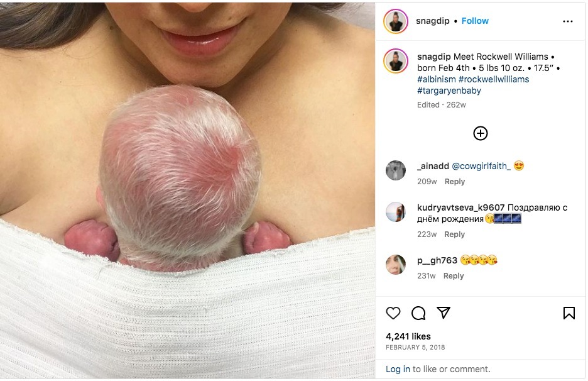Reply to p__gh763's comment
Image resolution: width=588 pixels, height=381 pixels.
(x=454, y=276)
